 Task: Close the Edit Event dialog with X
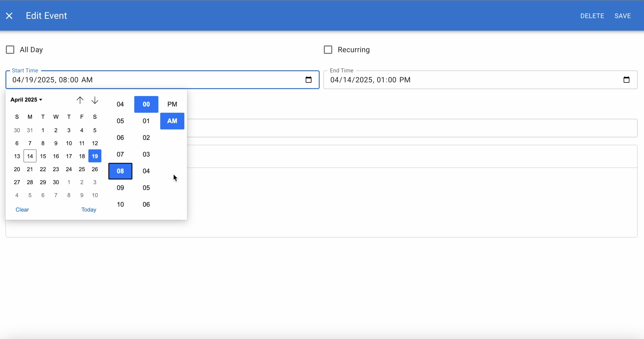[9, 16]
